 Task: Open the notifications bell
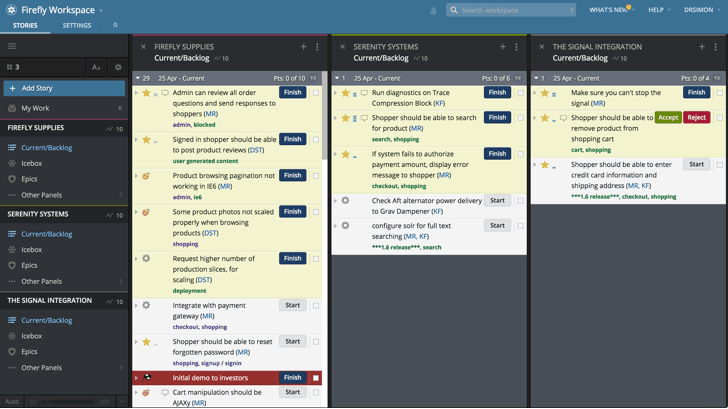pos(433,10)
